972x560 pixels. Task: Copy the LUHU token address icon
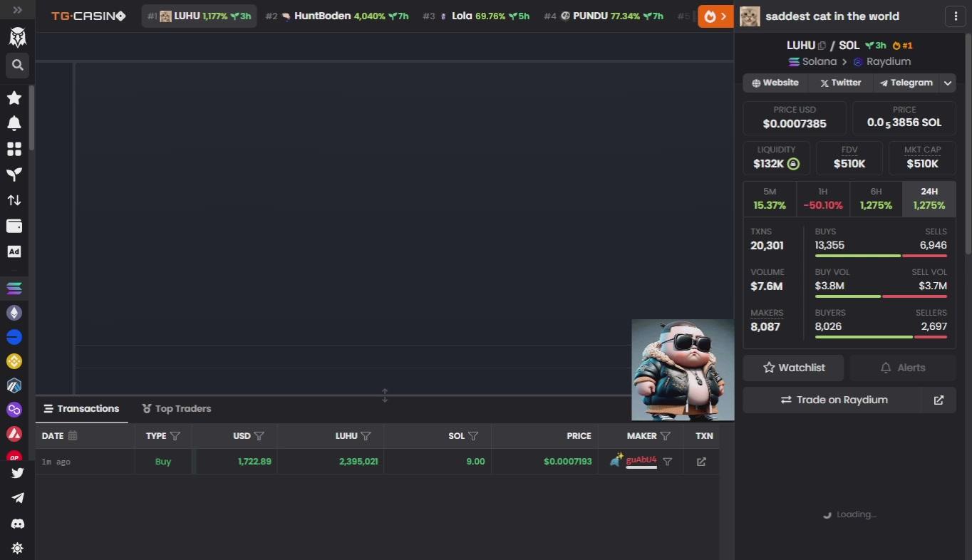[822, 46]
